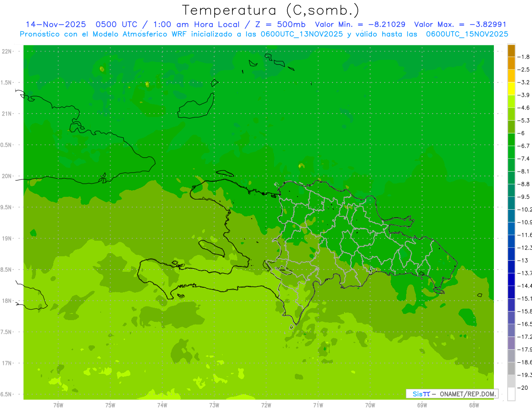The width and height of the screenshot is (532, 411).
Task: Select the yellow swatch between -3.2 and -3.9
Action: click(511, 89)
